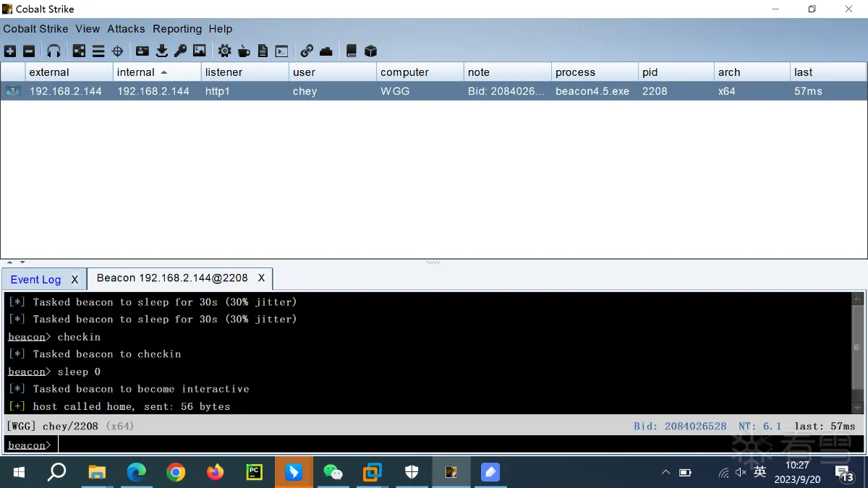This screenshot has height=488, width=868.
Task: Sort sessions by process column
Action: coord(595,72)
